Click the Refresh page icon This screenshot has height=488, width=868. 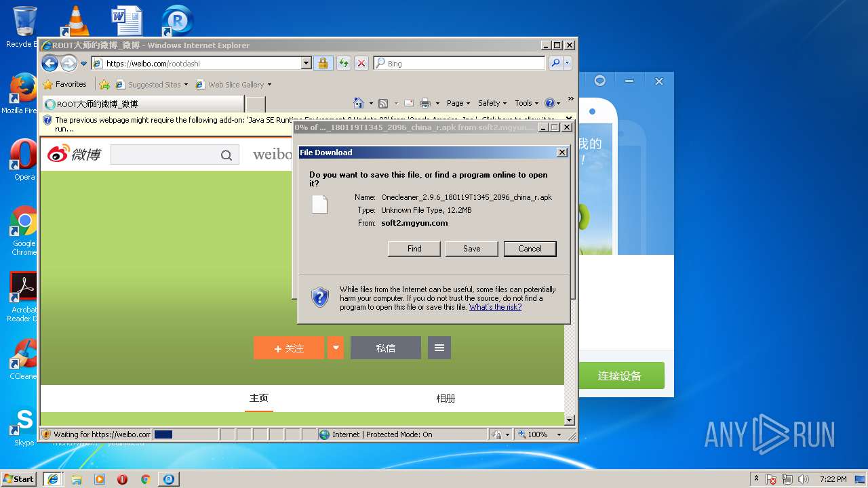344,63
